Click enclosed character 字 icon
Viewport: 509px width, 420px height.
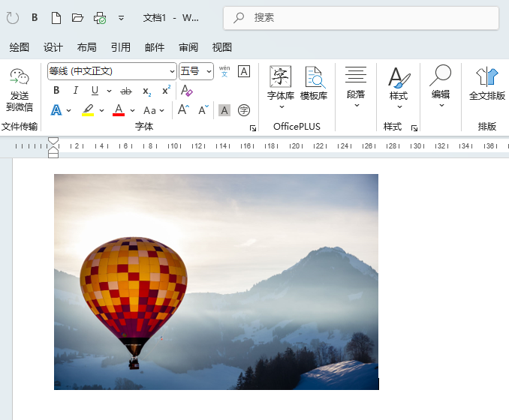[x=244, y=110]
